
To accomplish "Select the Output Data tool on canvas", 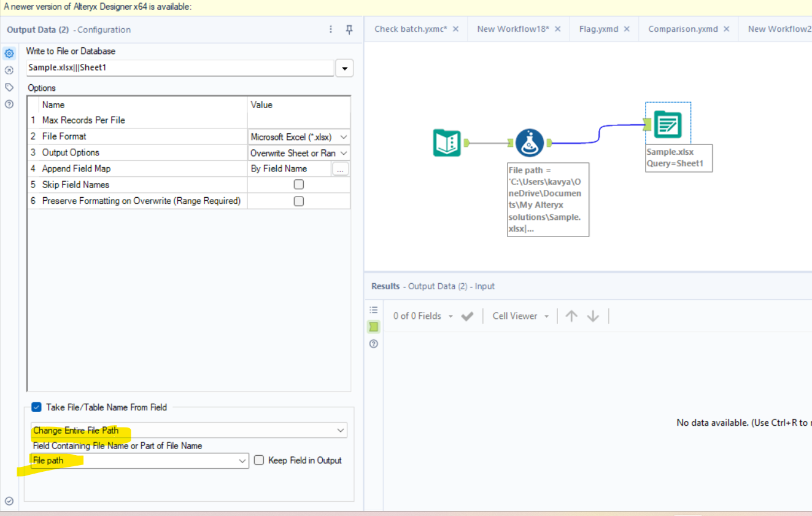I will [x=668, y=125].
